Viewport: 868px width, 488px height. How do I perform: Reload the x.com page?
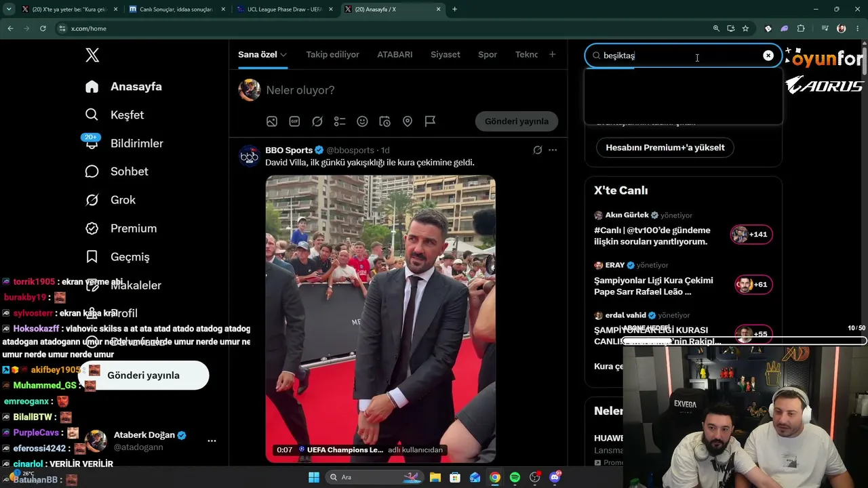43,28
